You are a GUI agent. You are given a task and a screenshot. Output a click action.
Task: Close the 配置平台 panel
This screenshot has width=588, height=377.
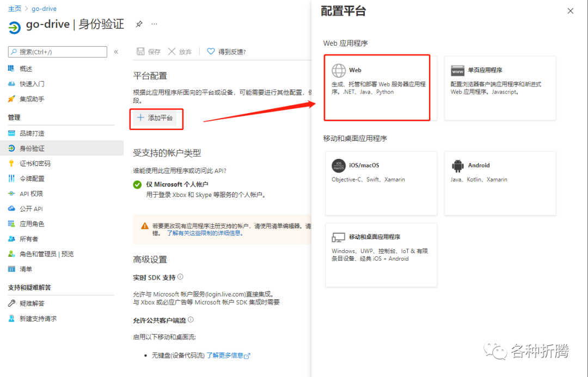tap(571, 11)
